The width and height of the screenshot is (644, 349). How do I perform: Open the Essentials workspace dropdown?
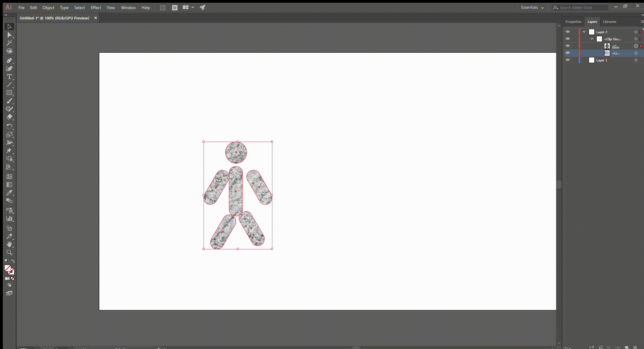click(532, 7)
